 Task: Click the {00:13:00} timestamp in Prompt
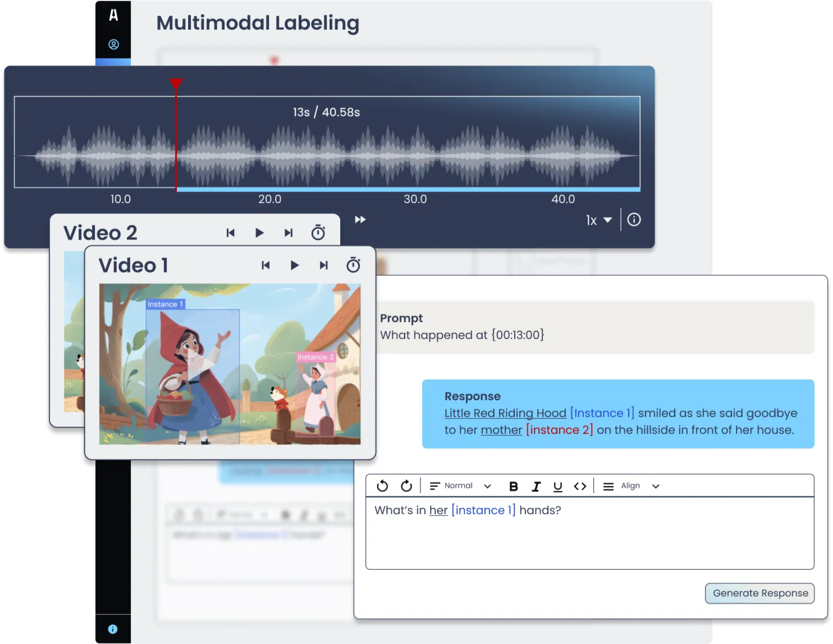(518, 335)
